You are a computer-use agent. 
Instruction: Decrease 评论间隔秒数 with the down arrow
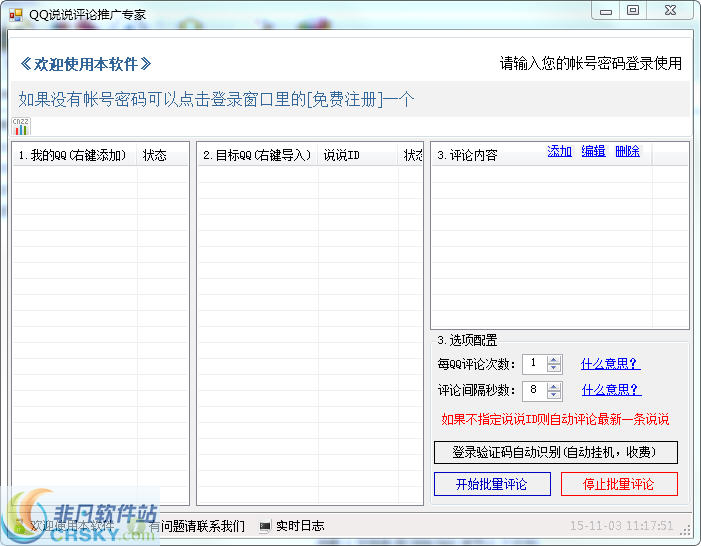point(553,394)
